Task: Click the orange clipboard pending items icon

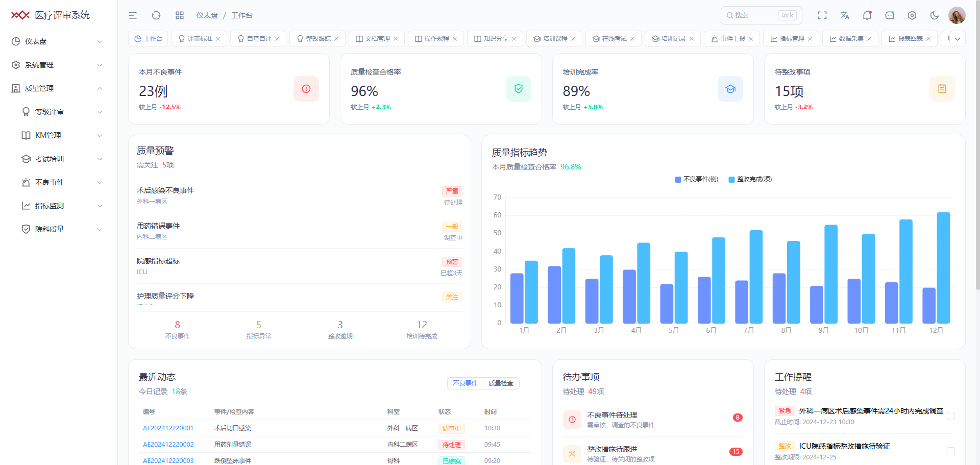Action: [x=942, y=89]
